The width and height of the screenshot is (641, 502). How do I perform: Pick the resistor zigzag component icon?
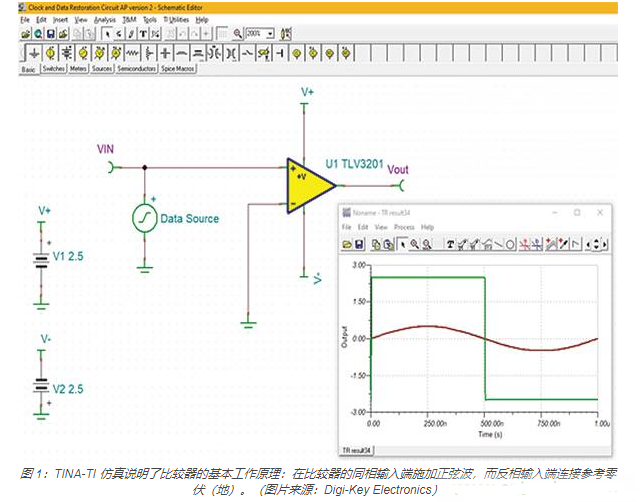pos(132,53)
